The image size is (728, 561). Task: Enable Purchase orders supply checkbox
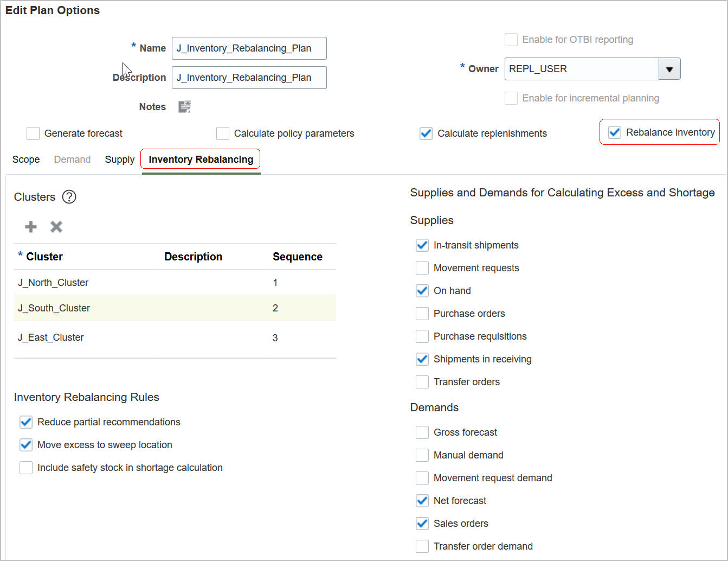click(422, 314)
